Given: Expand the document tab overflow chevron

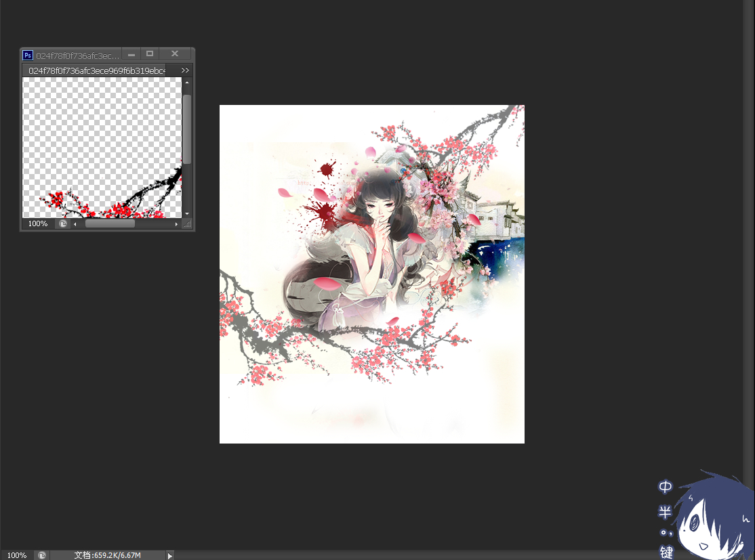Looking at the screenshot, I should tap(186, 70).
